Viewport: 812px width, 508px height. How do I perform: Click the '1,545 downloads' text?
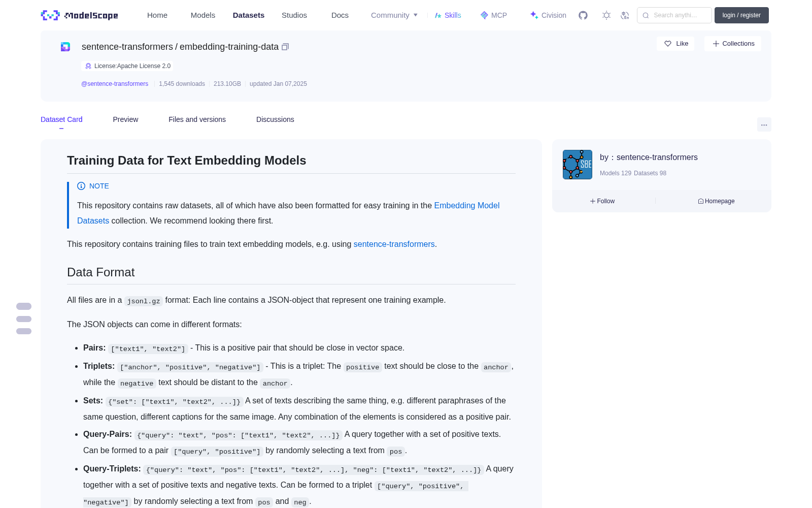point(182,84)
